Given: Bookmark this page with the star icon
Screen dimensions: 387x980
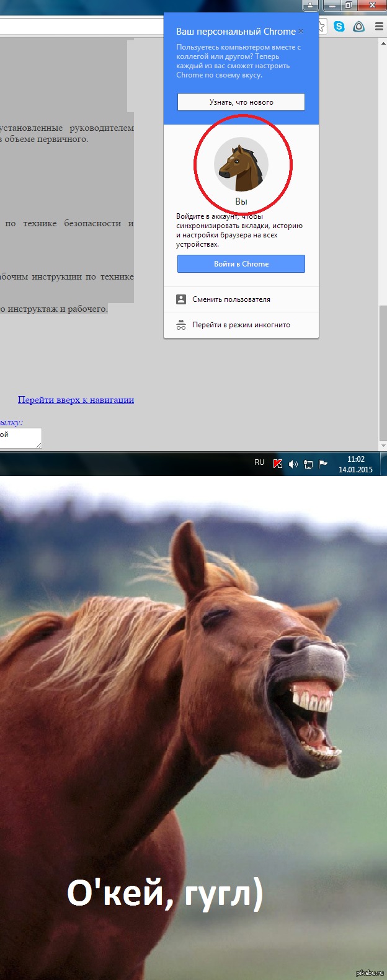Looking at the screenshot, I should tap(322, 26).
